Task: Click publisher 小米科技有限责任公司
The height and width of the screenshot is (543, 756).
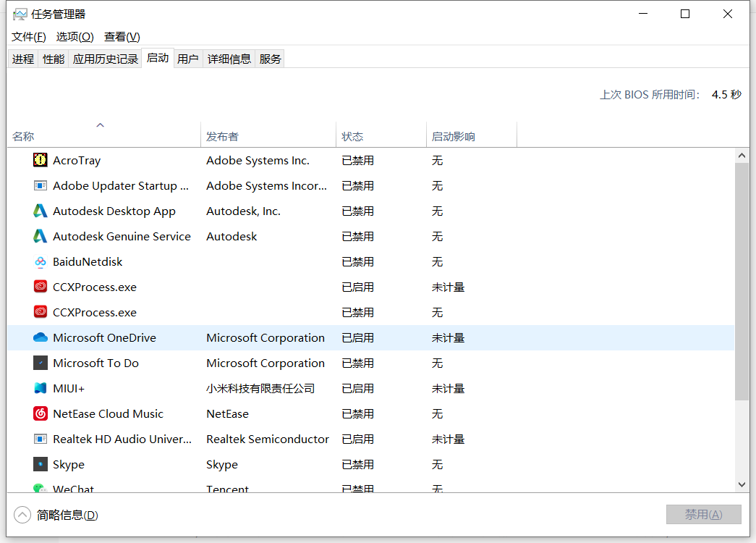Action: click(x=260, y=389)
